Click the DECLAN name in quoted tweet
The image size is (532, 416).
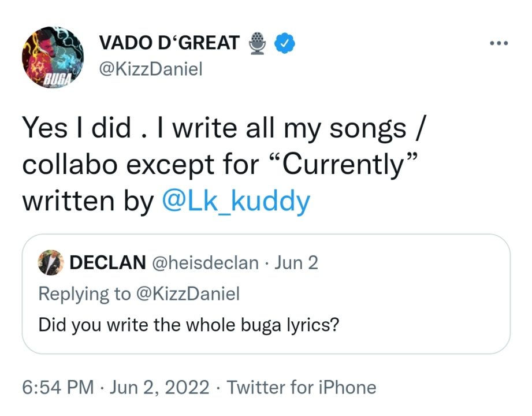(x=107, y=263)
